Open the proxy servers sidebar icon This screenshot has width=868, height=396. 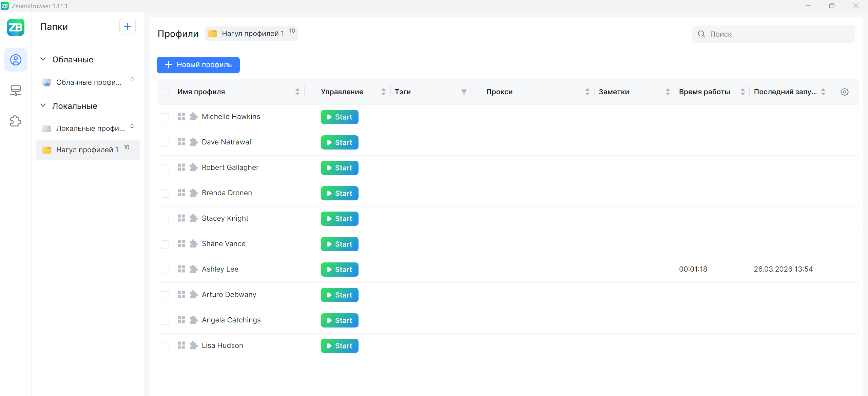16,90
